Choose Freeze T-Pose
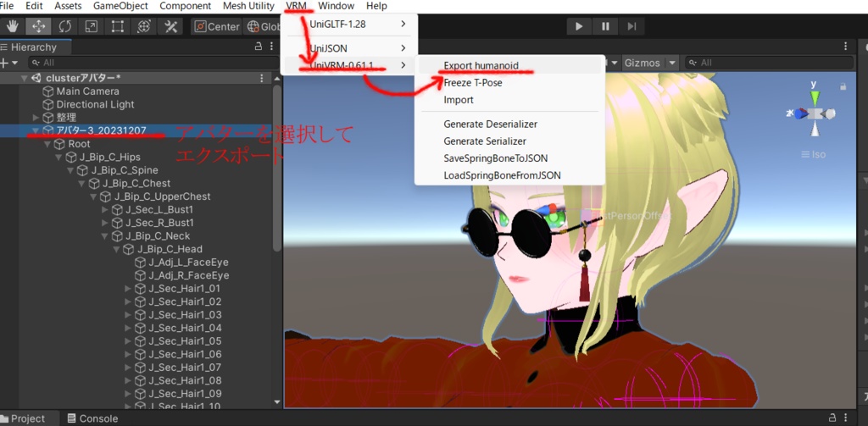868x426 pixels. point(509,83)
